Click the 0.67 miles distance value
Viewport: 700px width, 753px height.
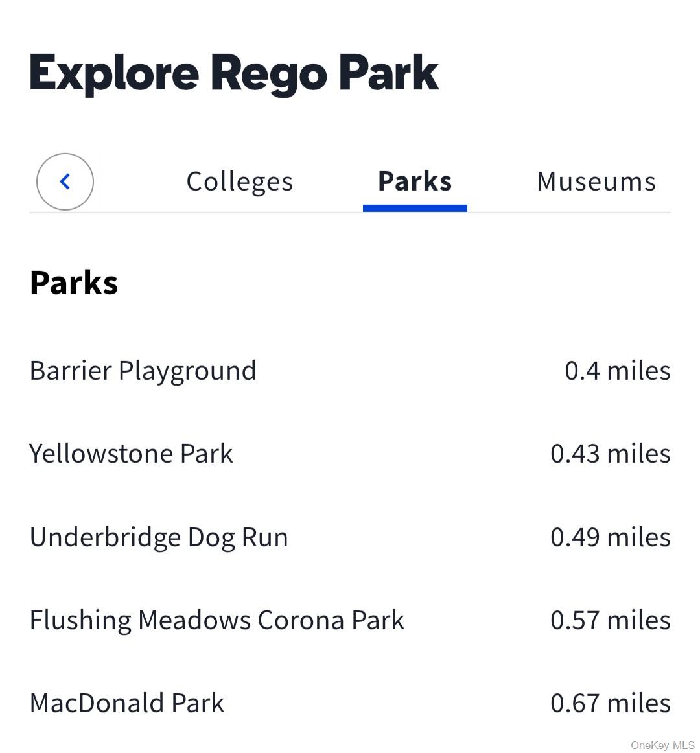tap(610, 703)
